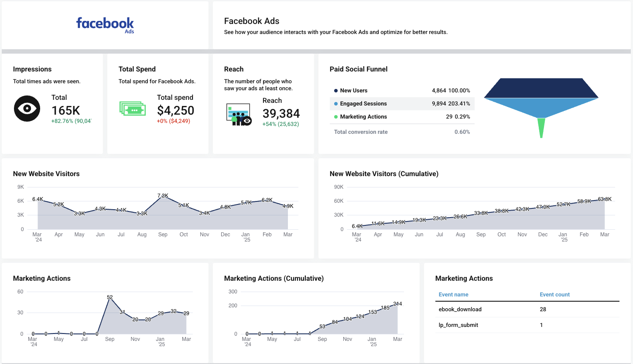
Task: Click the Facebook Ads page heading
Action: [x=252, y=21]
